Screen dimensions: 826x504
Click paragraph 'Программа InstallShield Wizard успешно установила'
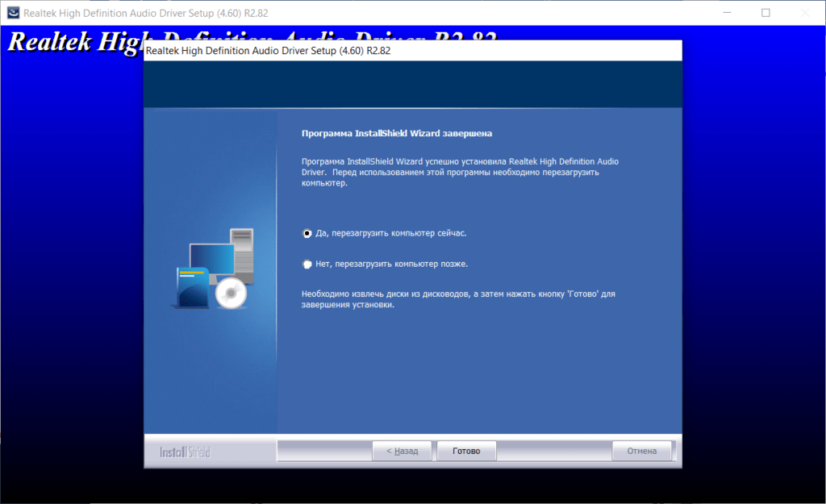coord(460,173)
